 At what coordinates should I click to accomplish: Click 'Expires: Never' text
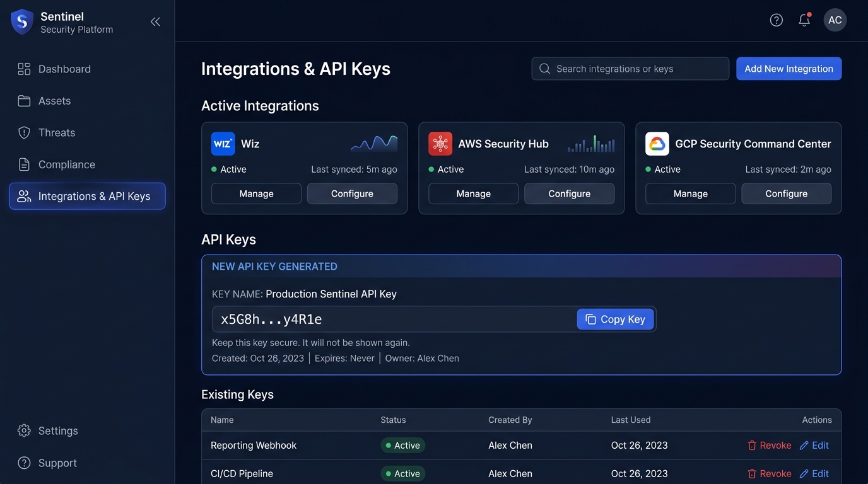point(344,358)
